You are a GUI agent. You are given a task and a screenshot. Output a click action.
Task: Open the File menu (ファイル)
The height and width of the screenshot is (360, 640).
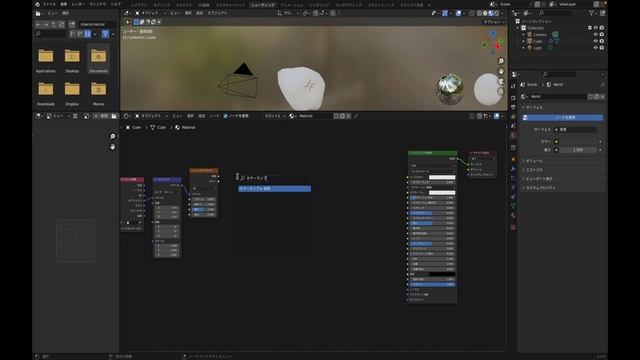point(49,4)
